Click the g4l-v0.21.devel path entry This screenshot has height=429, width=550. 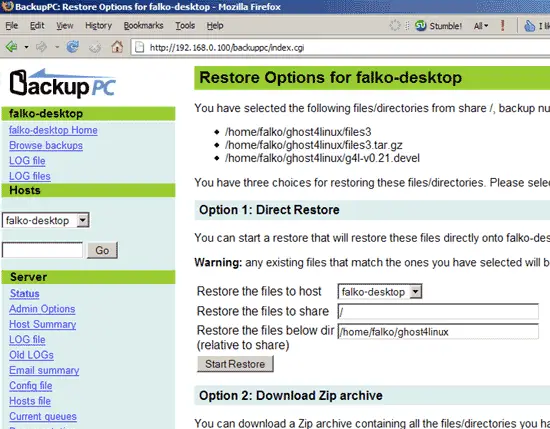322,158
